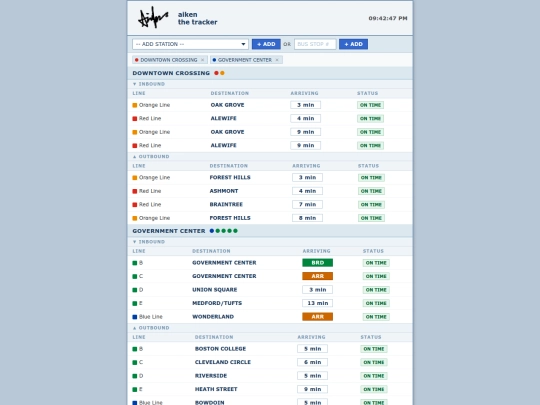Select the Downtown Crossing tag chip
Viewport: 540px width, 405px height.
[x=170, y=60]
